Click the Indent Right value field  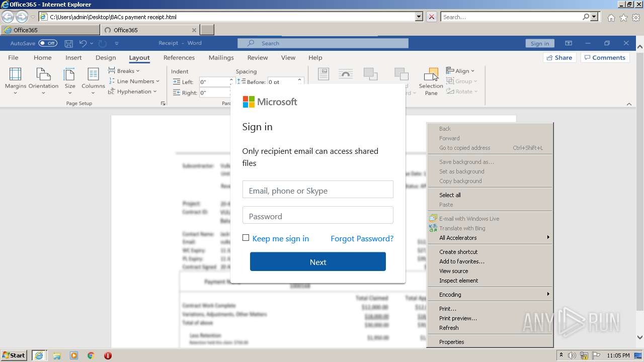click(x=215, y=93)
